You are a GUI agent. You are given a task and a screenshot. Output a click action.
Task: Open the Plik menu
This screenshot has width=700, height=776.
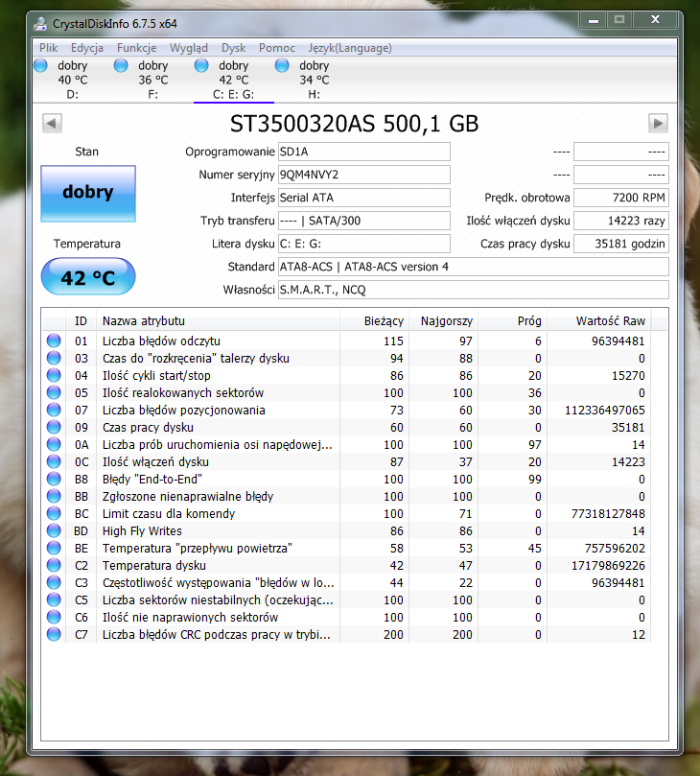(49, 48)
